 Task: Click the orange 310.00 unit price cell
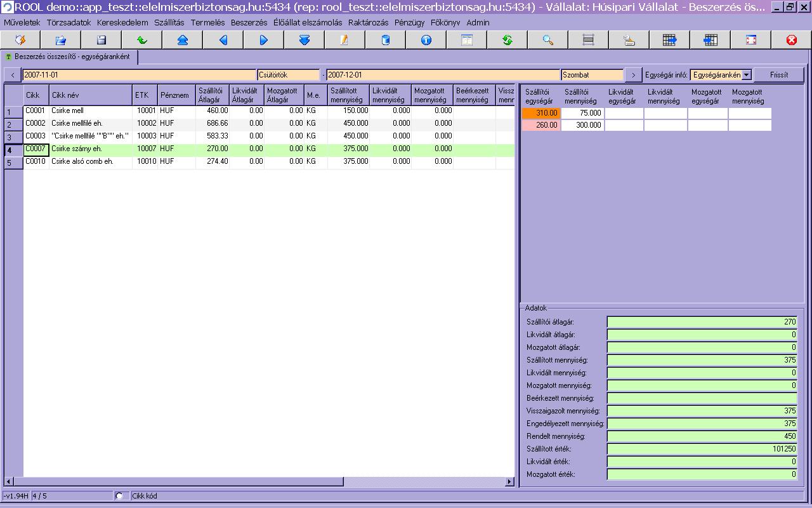click(x=540, y=113)
